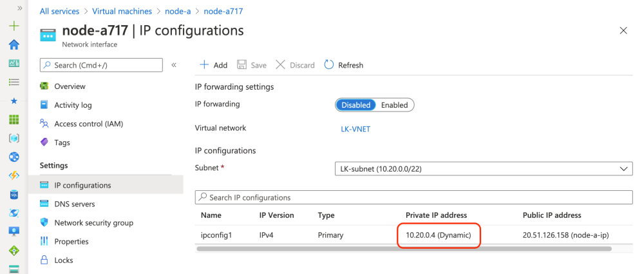Viewport: 644px width, 274px height.
Task: Open Access control (IAM) page
Action: (88, 124)
